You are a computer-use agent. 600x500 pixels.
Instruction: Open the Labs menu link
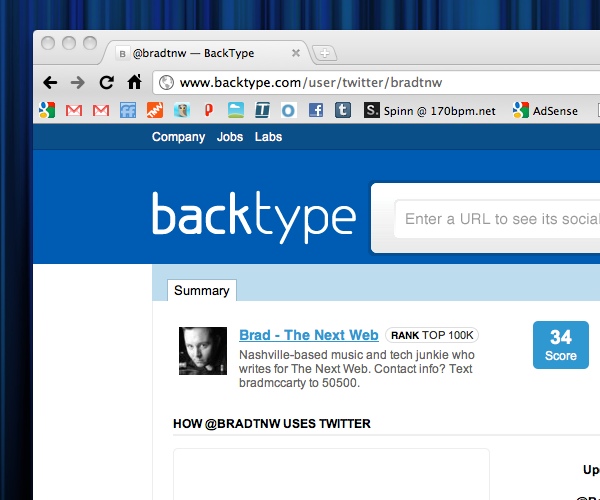pos(268,137)
